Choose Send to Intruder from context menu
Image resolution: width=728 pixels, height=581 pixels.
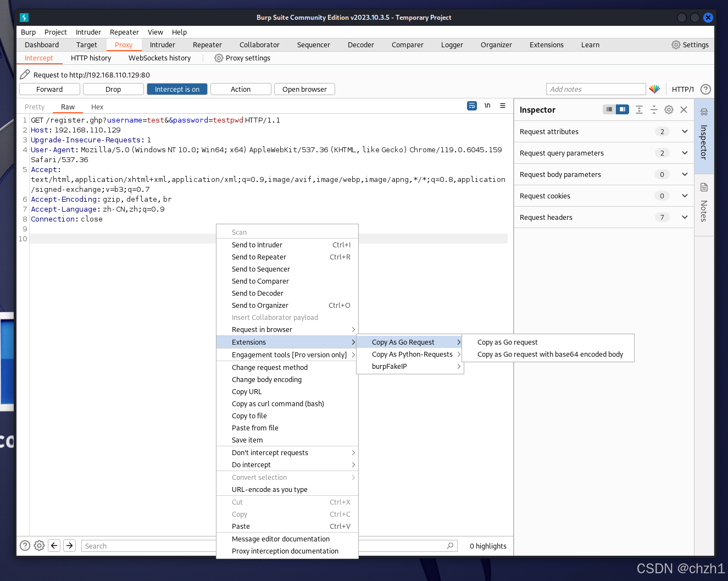[x=287, y=245]
